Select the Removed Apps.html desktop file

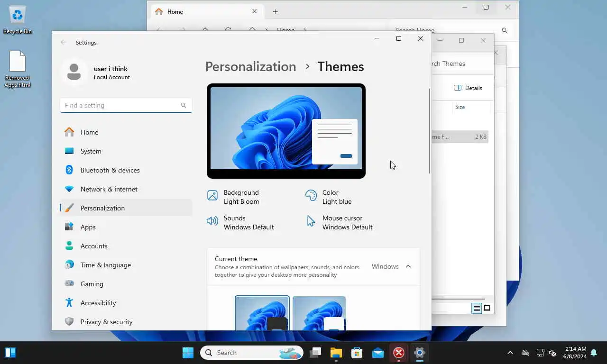(x=18, y=69)
